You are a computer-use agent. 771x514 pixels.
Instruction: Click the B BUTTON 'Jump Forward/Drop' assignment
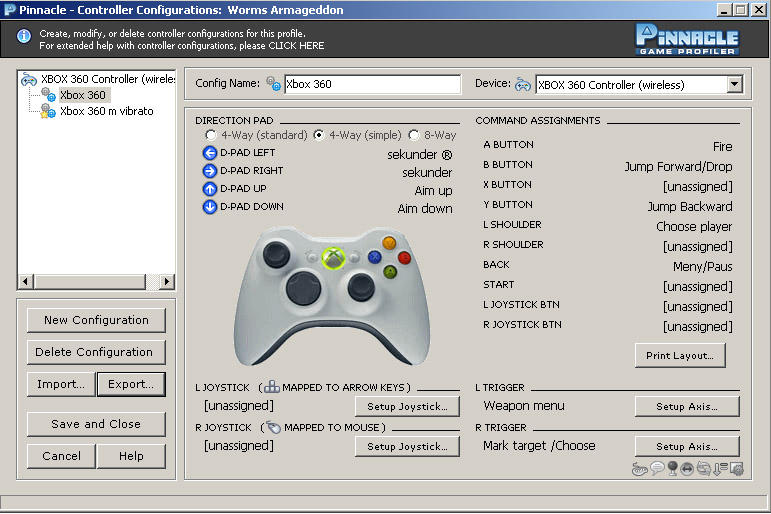point(678,167)
